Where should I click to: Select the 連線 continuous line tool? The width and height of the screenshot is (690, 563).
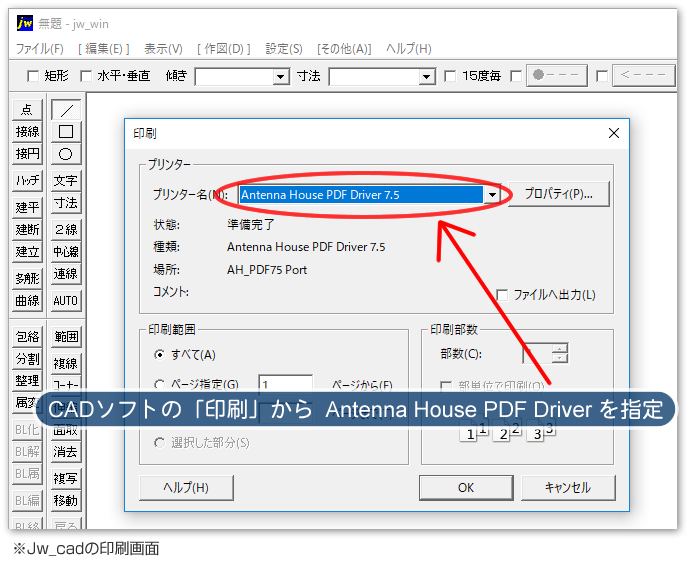click(66, 274)
